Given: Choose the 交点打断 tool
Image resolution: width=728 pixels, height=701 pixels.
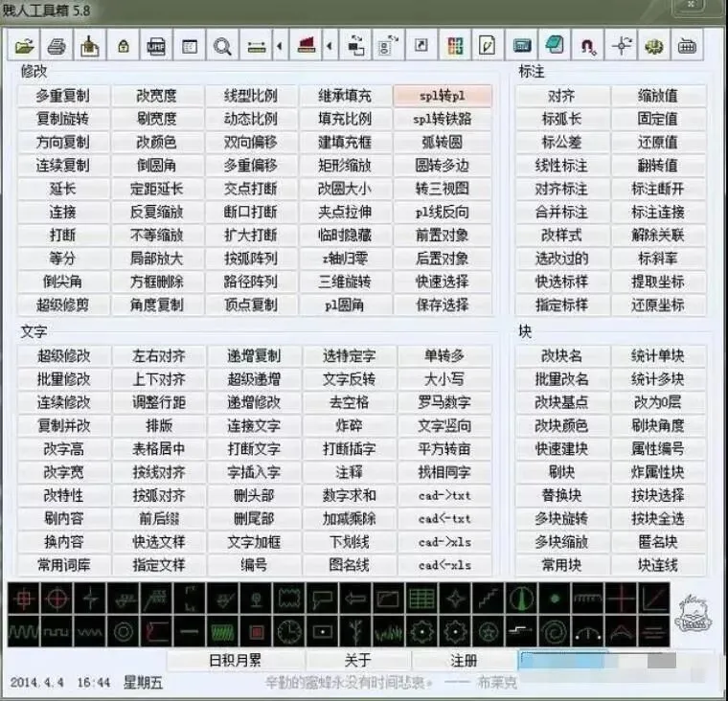Looking at the screenshot, I should point(251,189).
